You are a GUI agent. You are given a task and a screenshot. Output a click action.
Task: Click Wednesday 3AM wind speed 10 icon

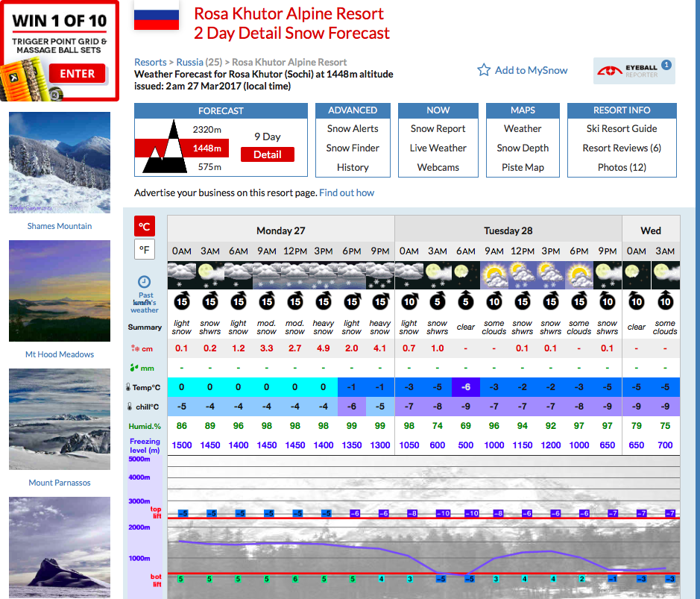[665, 301]
